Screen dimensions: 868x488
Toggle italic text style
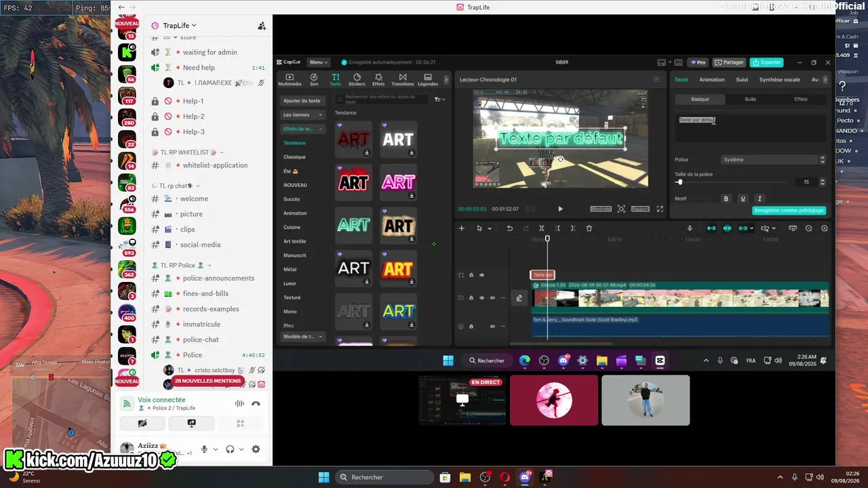coord(759,199)
